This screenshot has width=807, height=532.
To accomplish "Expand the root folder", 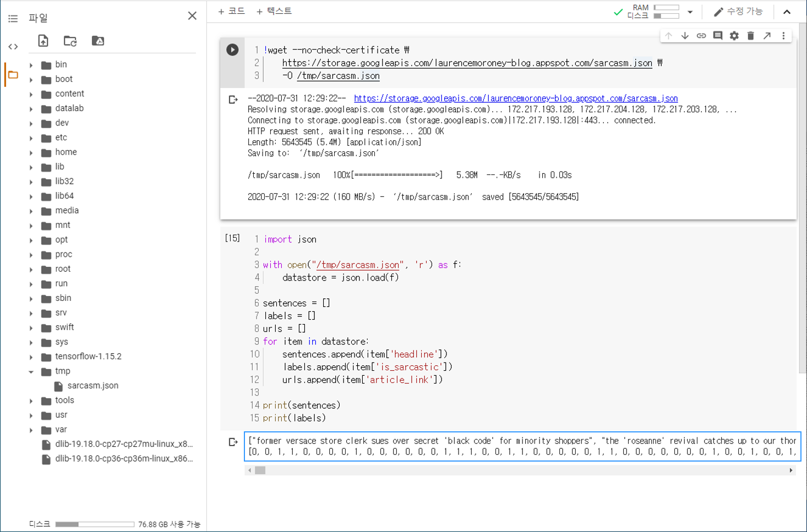I will click(31, 269).
